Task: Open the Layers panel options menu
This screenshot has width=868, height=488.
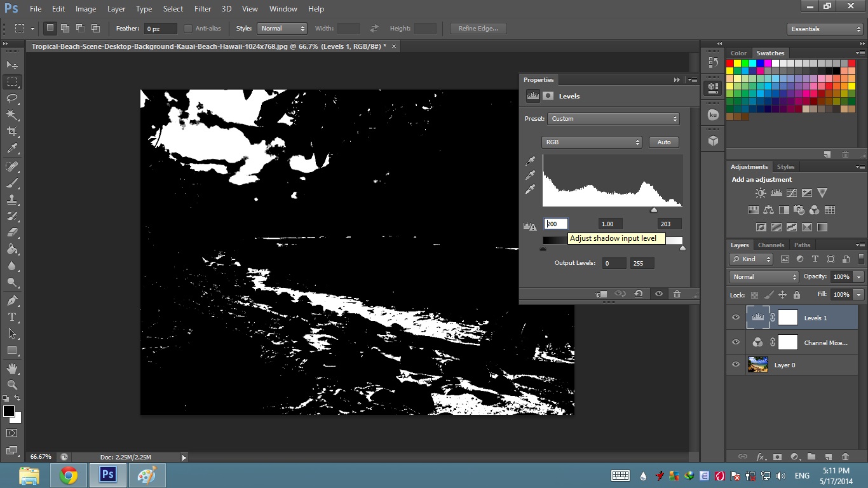Action: [x=861, y=245]
